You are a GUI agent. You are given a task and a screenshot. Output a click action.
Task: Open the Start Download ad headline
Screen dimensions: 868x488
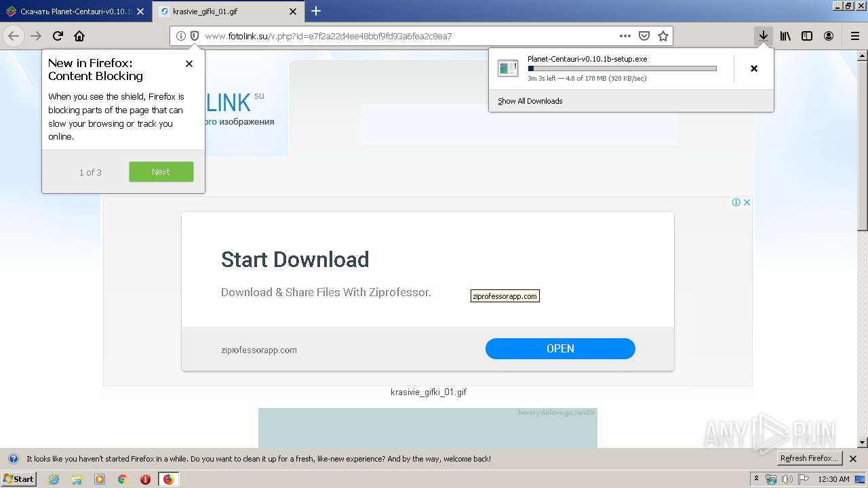[x=295, y=259]
